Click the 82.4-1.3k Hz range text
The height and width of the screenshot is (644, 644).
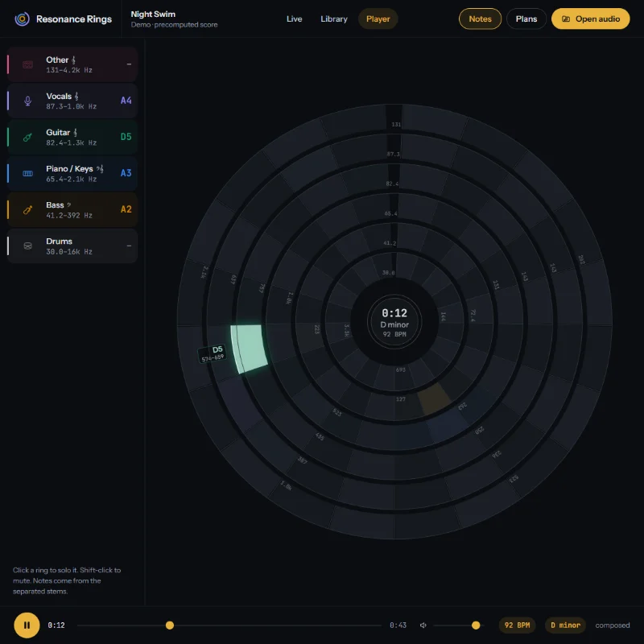[71, 143]
